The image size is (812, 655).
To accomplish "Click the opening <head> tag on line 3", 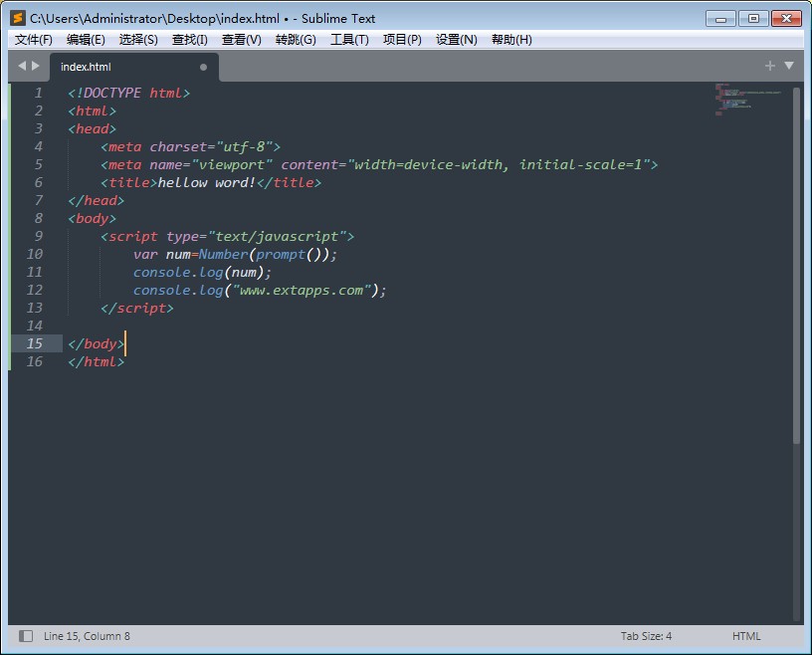I will point(93,128).
